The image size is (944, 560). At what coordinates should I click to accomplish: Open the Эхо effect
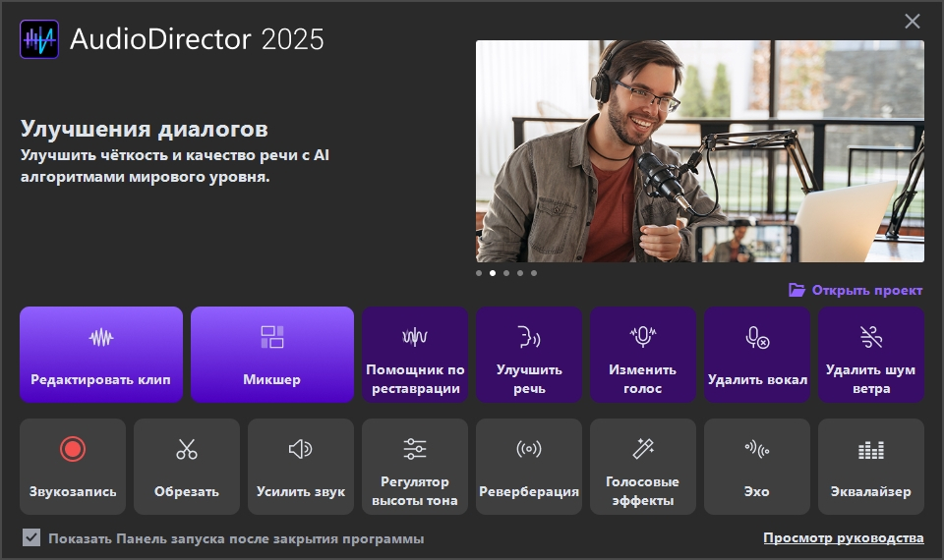757,467
